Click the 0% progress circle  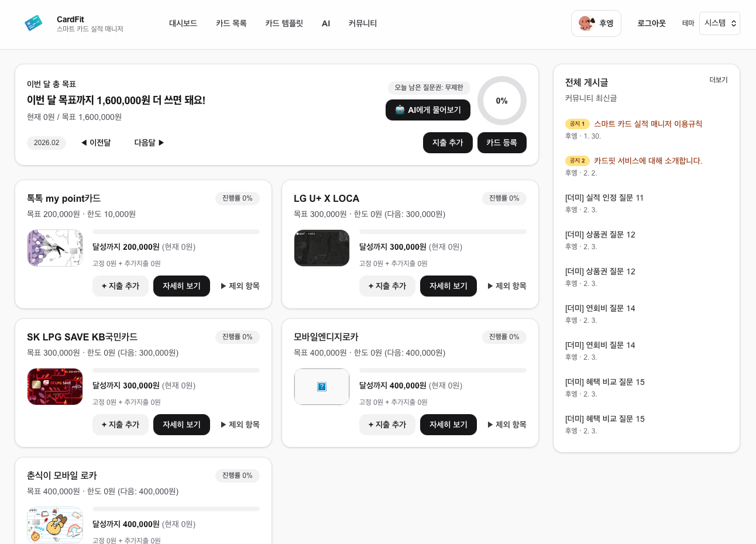coord(501,101)
